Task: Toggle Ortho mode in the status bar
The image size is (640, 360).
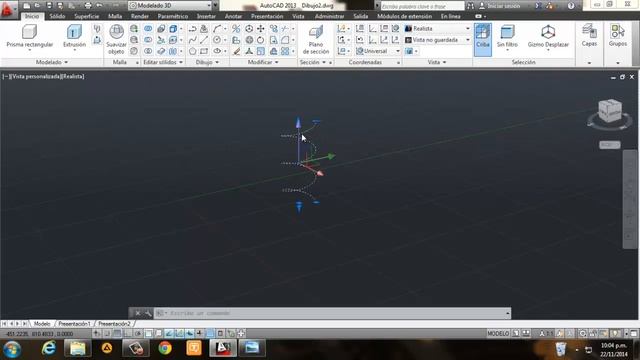Action: tap(127, 333)
